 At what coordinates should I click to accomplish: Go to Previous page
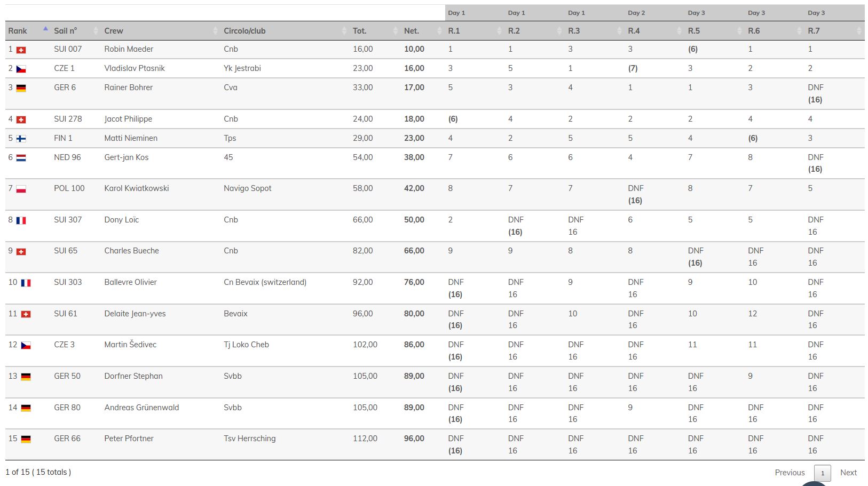click(790, 473)
